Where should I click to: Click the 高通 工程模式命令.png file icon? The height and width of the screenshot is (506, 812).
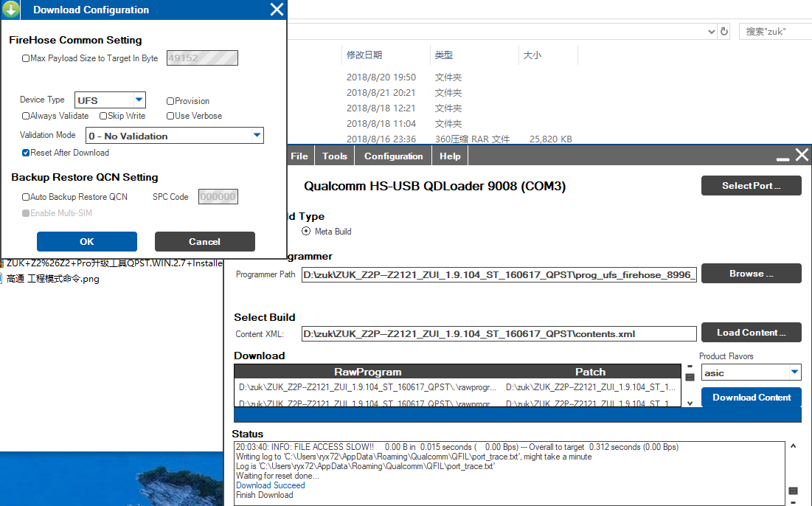pos(3,279)
